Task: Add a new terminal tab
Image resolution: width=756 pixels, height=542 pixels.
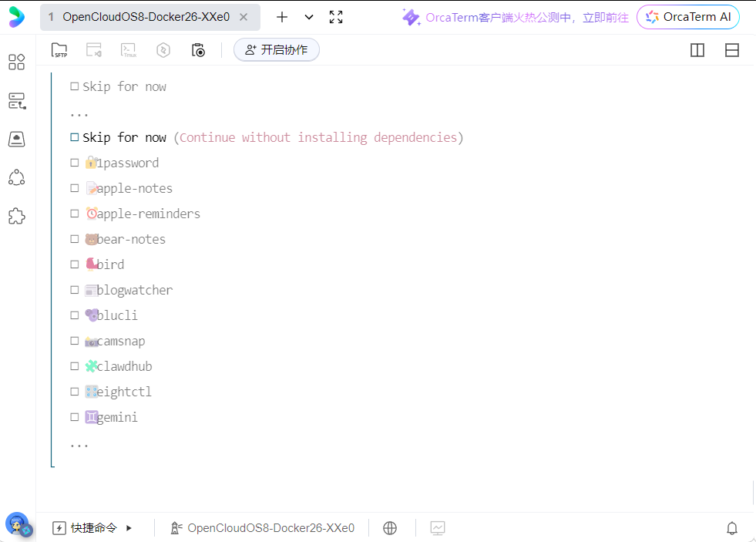Action: [x=282, y=18]
